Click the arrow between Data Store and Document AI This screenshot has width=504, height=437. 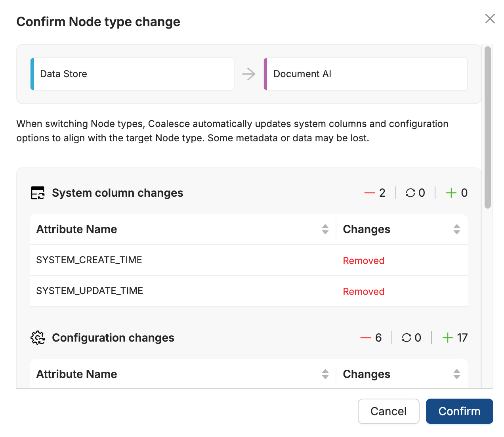[249, 74]
